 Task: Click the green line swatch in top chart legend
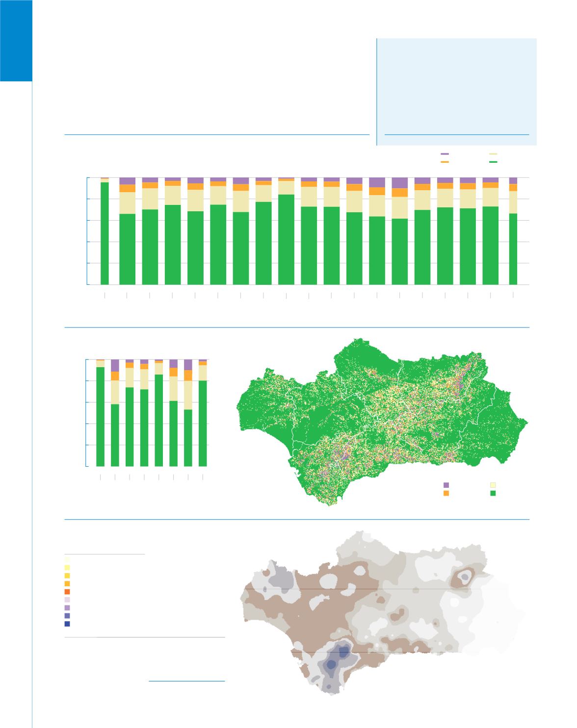(493, 162)
